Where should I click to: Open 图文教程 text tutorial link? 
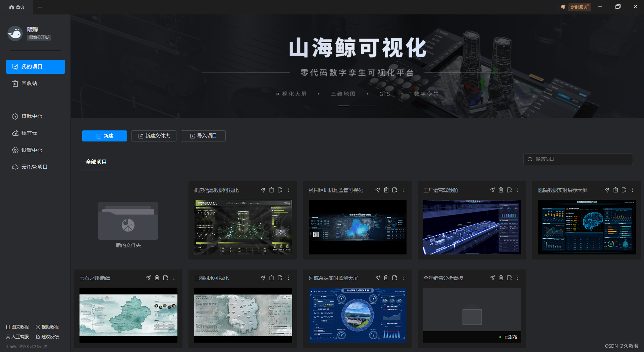[17, 327]
